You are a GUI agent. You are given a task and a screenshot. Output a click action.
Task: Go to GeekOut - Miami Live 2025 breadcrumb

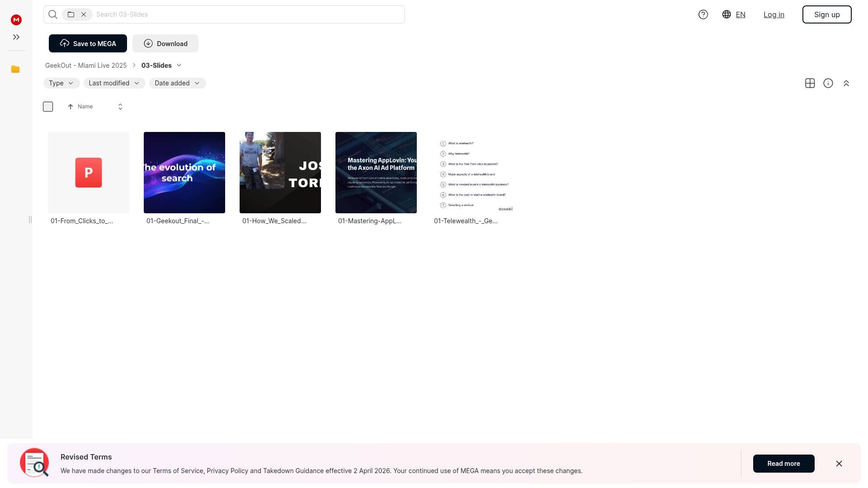point(86,66)
